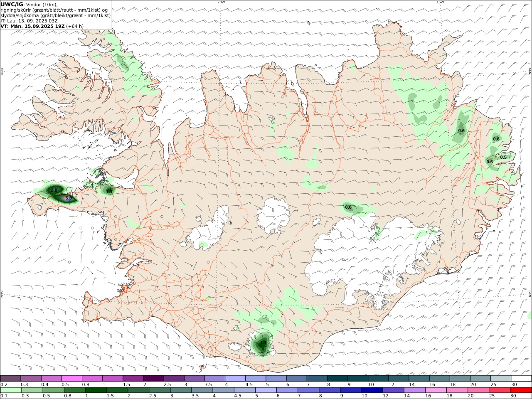Pick bottom-row light pink swatch labeled 16
This screenshot has width=532, height=399.
click(436, 390)
